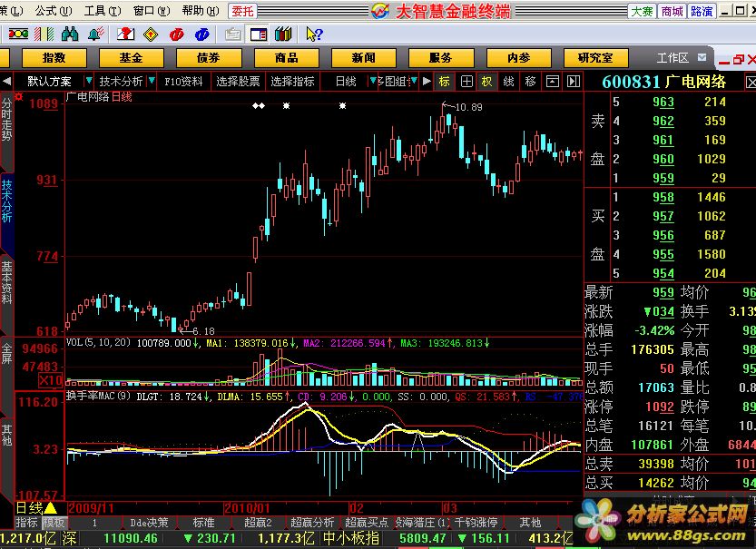The image size is (756, 549).
Task: Click the traffic light toolbar icon
Action: click(x=18, y=34)
